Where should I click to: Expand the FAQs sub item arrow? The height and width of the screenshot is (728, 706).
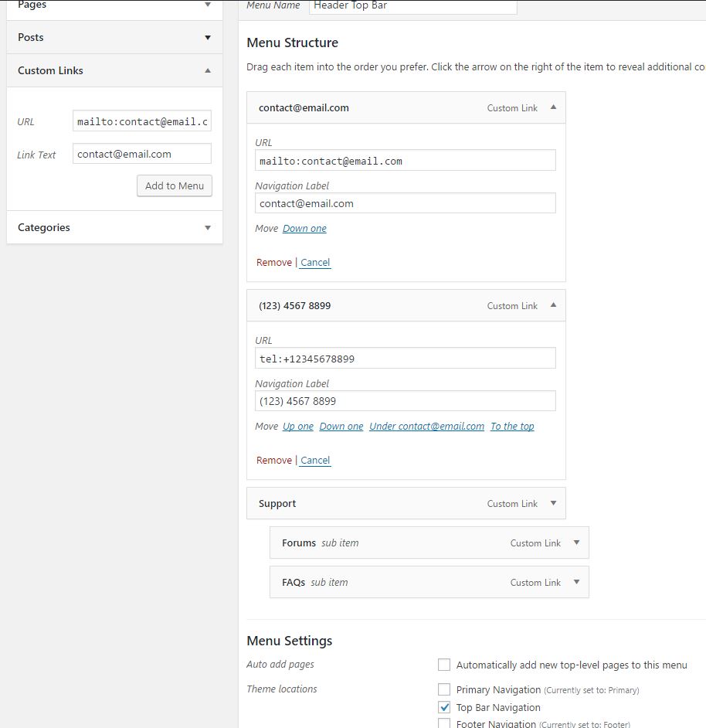(576, 582)
